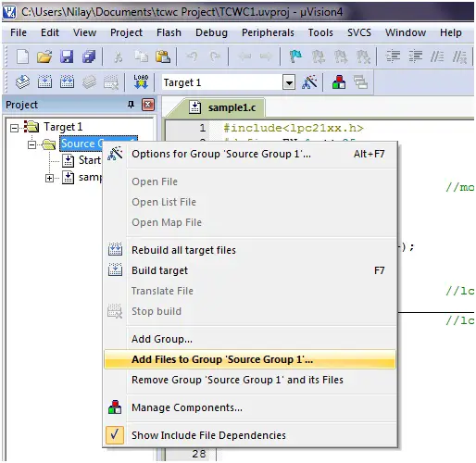Expand the sample file node in project tree
Viewport: 476px width, 463px height.
49,178
